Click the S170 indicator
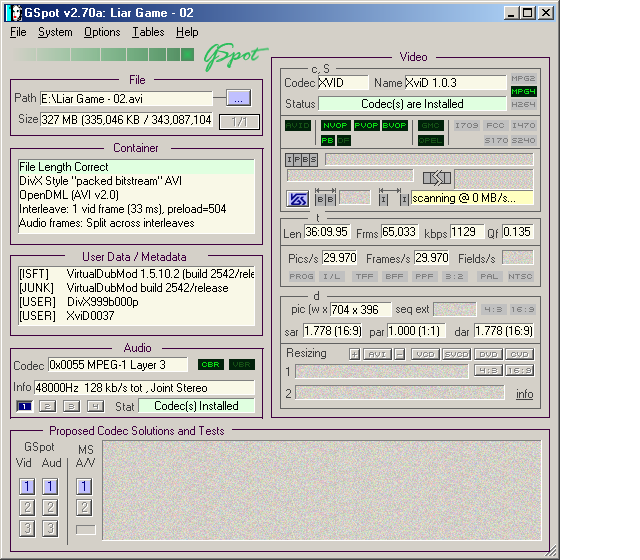Screen dimensions: 640x560 pyautogui.click(x=496, y=140)
